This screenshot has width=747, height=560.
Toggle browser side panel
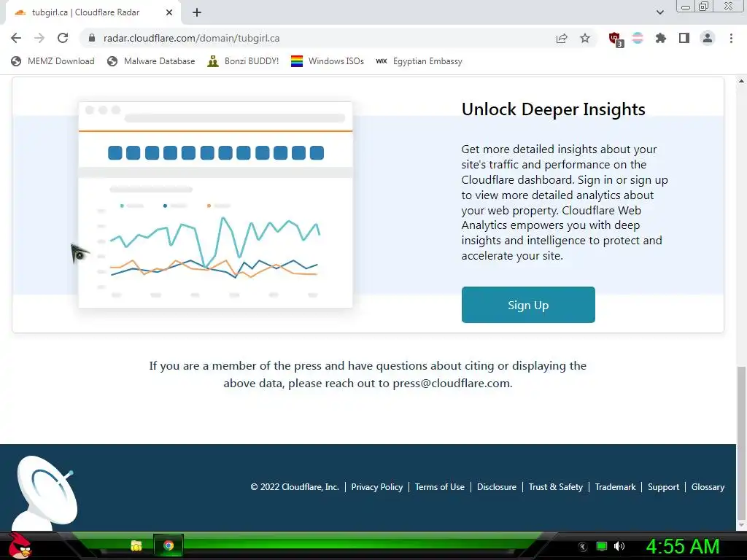point(684,38)
